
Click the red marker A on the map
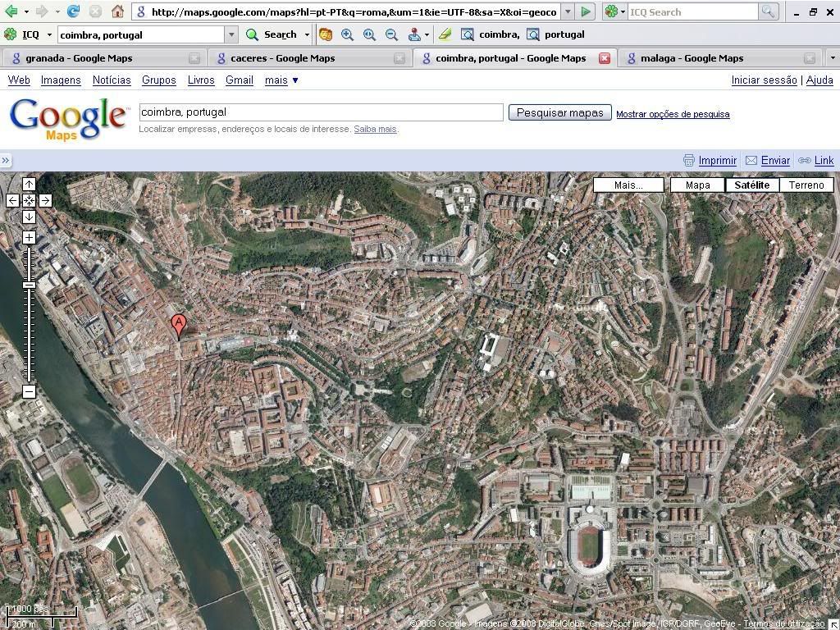[178, 325]
